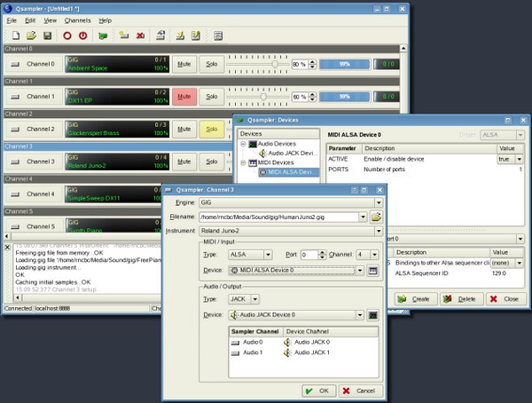Open the Engine GIG dropdown
This screenshot has width=532, height=403.
point(379,203)
